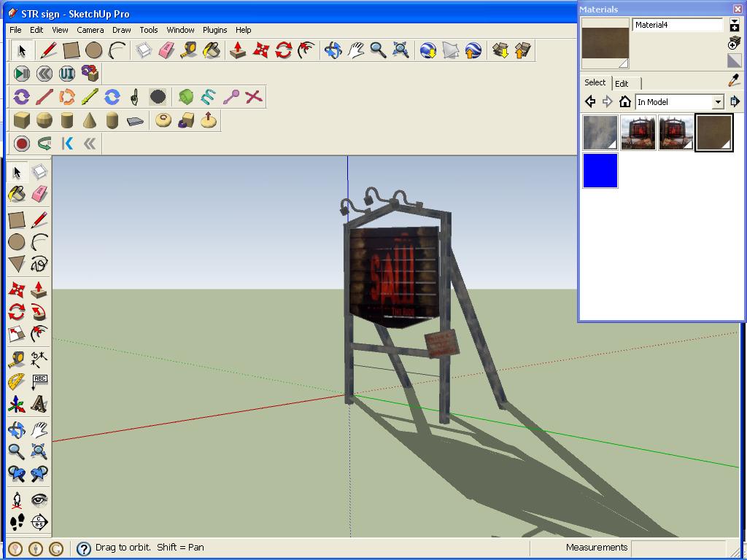This screenshot has height=560, width=747.
Task: Select the blue color swatch
Action: (x=600, y=171)
